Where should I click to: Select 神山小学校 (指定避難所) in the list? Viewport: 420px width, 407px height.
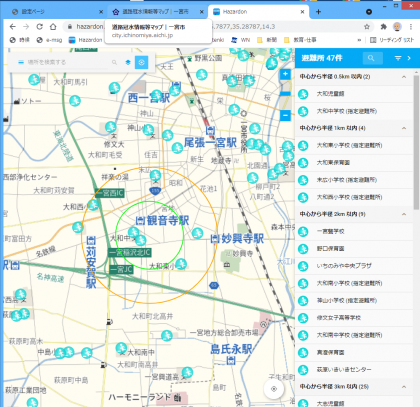(x=354, y=301)
